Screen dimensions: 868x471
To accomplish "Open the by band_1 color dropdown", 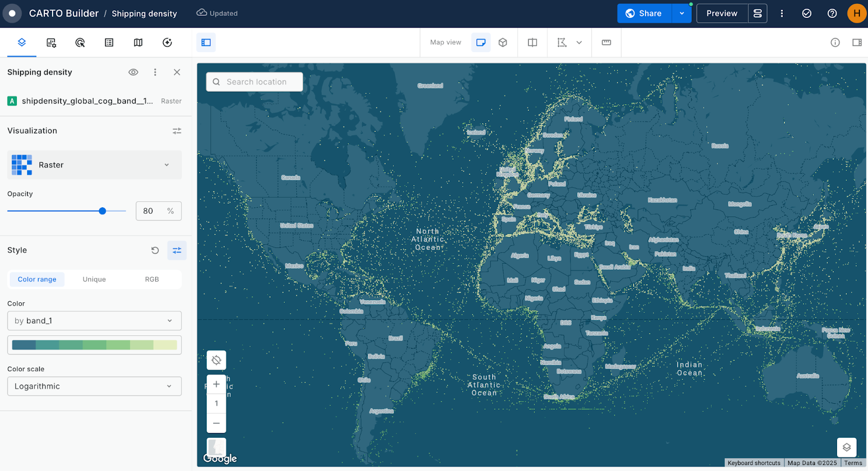I will click(x=94, y=321).
